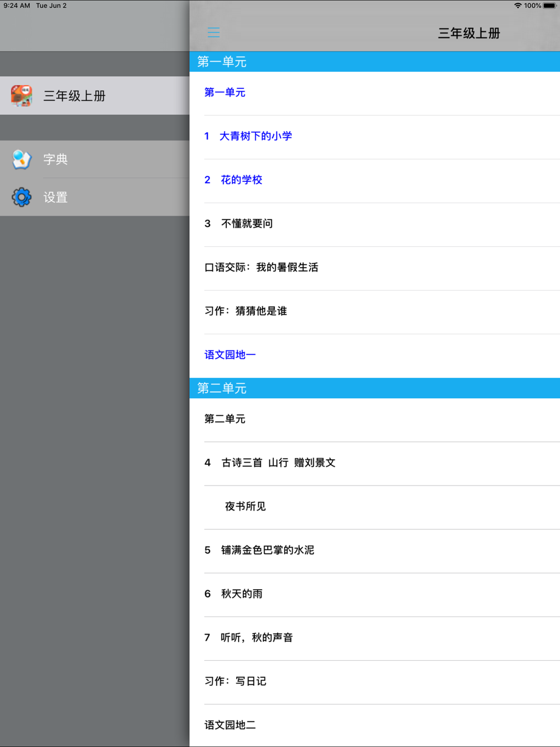Tap the 三年级上册 navigation title
The image size is (560, 747).
point(469,33)
